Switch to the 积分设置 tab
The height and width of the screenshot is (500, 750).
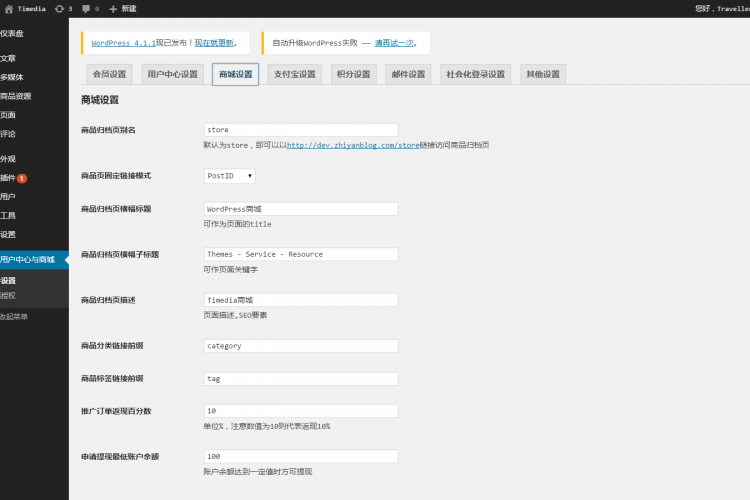pyautogui.click(x=353, y=74)
